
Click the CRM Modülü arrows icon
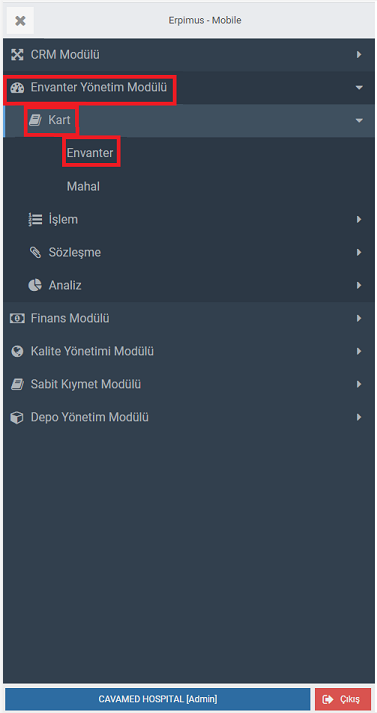click(x=17, y=55)
